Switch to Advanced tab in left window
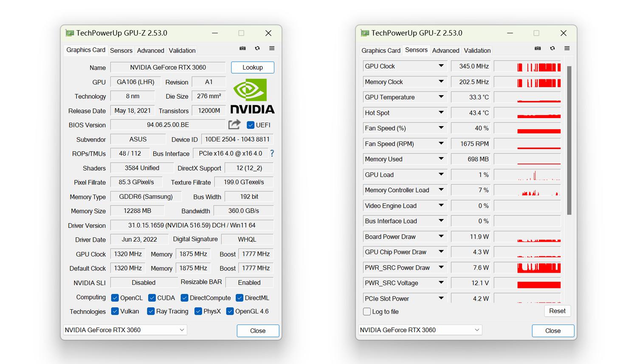637x364 pixels. click(x=150, y=51)
